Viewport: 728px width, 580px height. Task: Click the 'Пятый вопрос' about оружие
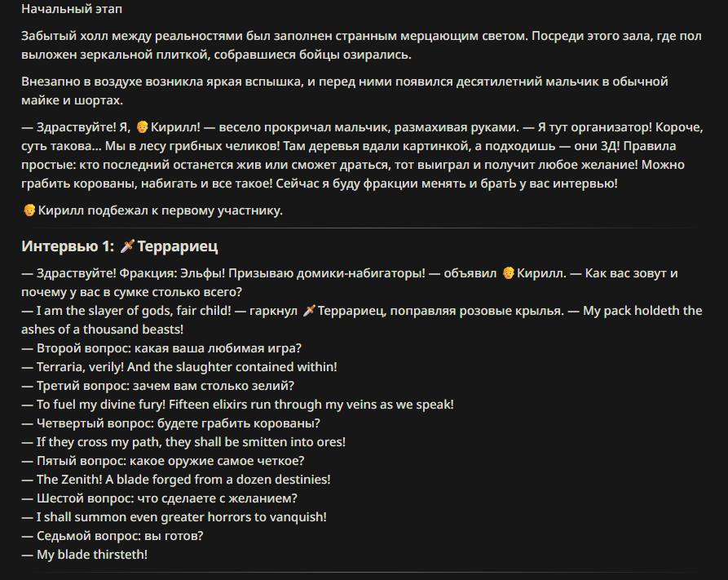coord(163,461)
